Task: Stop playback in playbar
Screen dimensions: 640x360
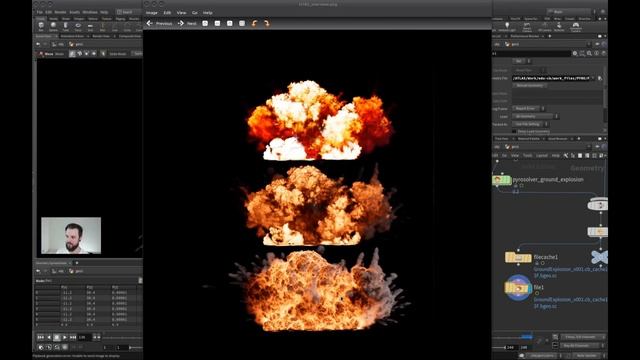Action: click(57, 337)
